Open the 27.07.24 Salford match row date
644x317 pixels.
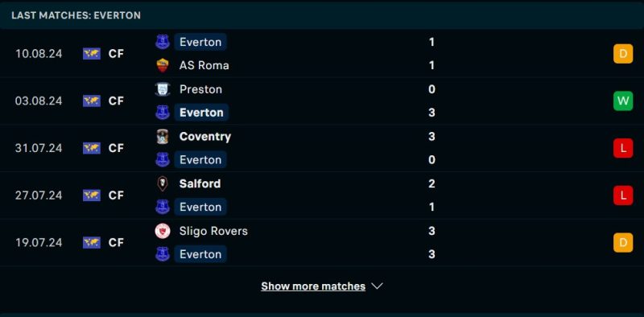pyautogui.click(x=39, y=196)
